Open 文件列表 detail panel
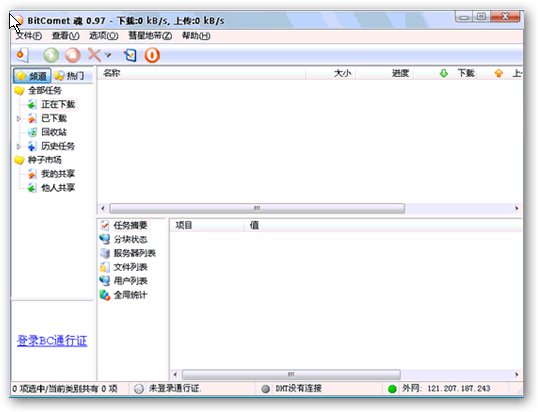 [130, 267]
